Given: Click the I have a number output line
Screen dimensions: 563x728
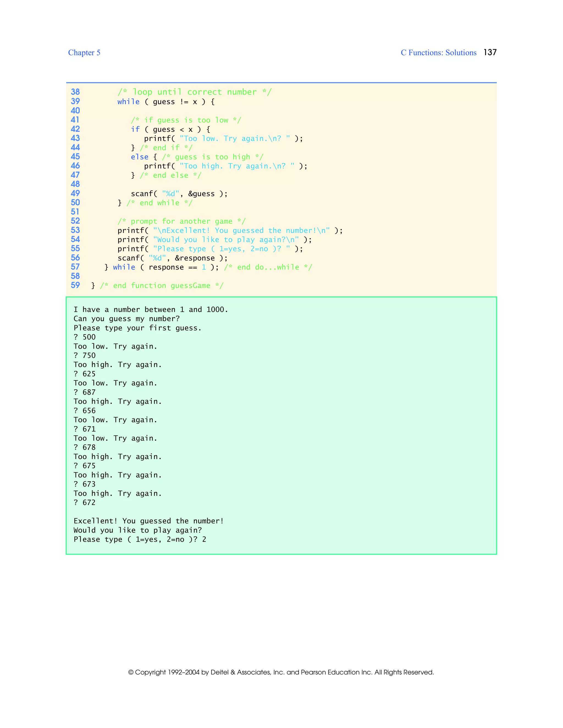Looking at the screenshot, I should 151,310.
